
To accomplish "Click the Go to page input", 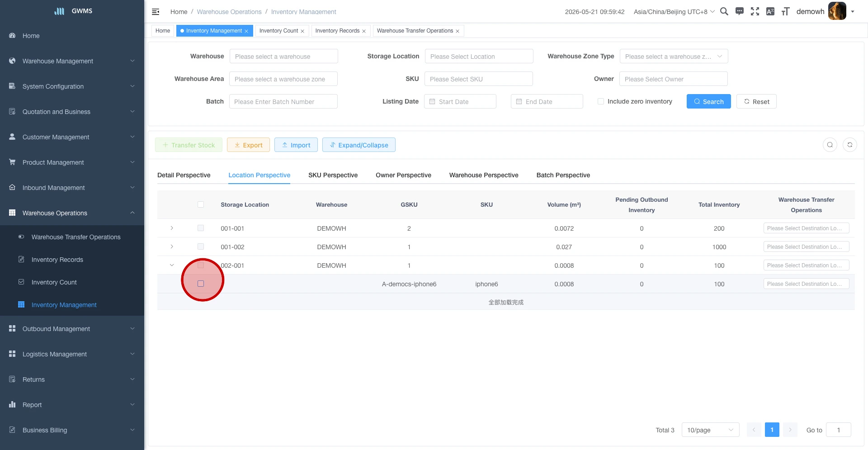I will [x=839, y=430].
